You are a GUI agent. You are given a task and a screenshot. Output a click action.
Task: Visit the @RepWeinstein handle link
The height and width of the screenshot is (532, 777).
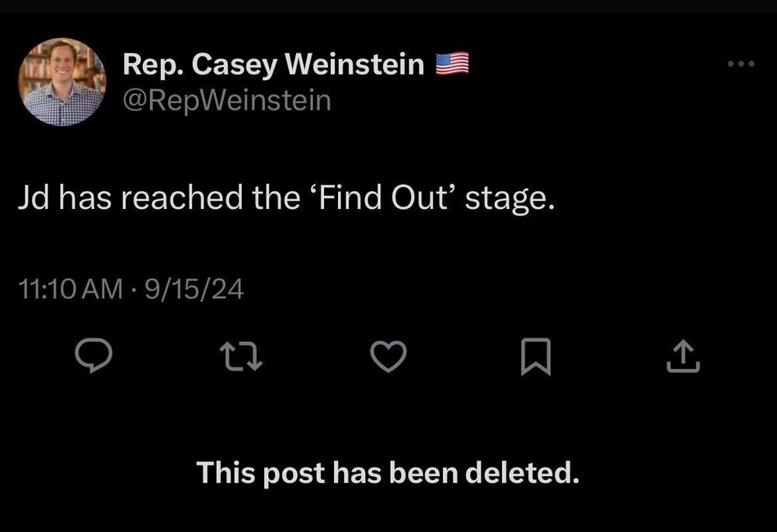226,101
